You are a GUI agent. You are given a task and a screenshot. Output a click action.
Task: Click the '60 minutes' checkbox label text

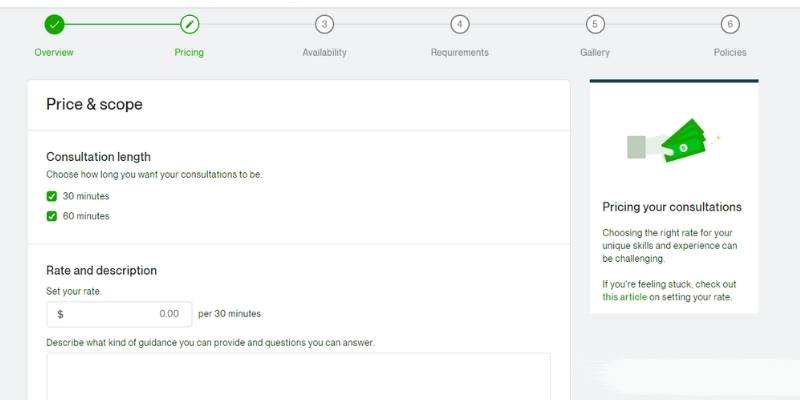pos(86,216)
